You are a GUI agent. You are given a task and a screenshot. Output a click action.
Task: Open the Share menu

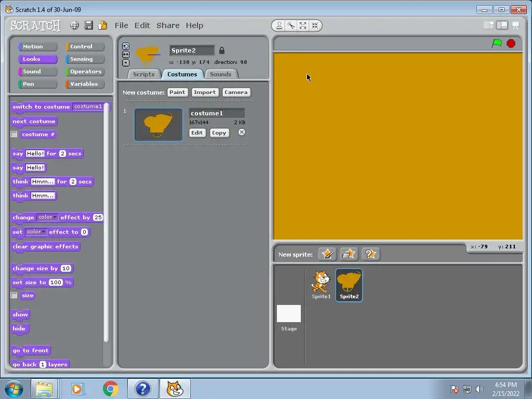168,25
